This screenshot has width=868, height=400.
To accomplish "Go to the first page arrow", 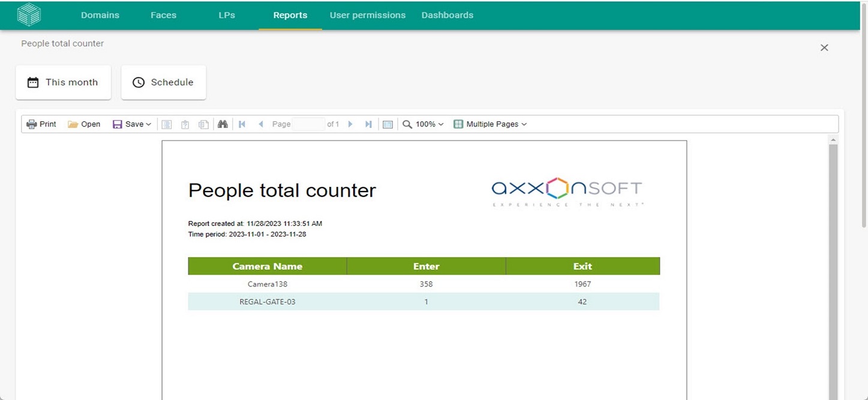I will coord(242,124).
